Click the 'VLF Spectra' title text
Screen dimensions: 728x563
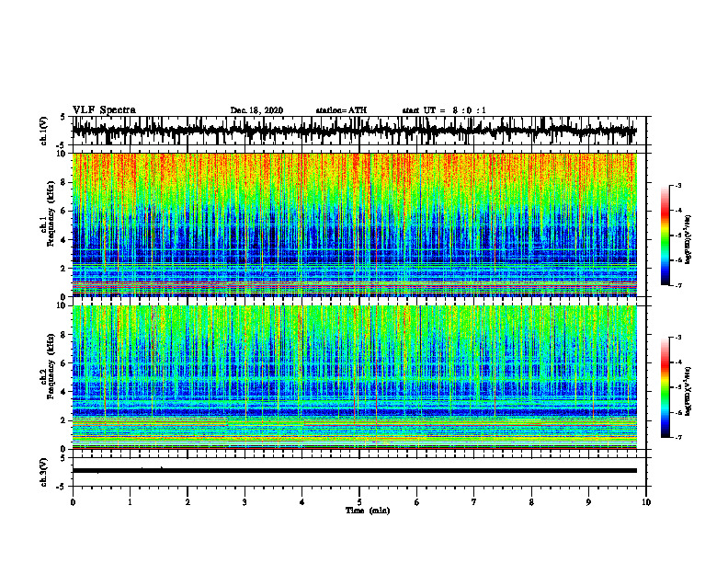[x=104, y=110]
